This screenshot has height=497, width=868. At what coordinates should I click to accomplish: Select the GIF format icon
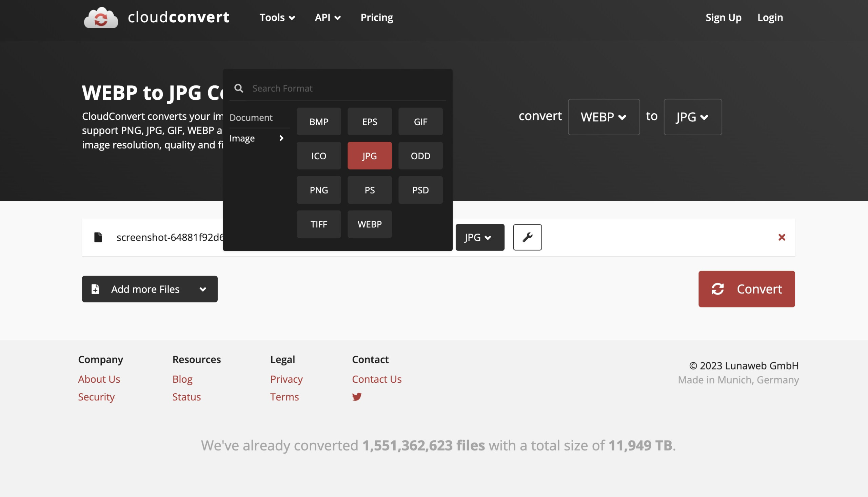click(420, 121)
